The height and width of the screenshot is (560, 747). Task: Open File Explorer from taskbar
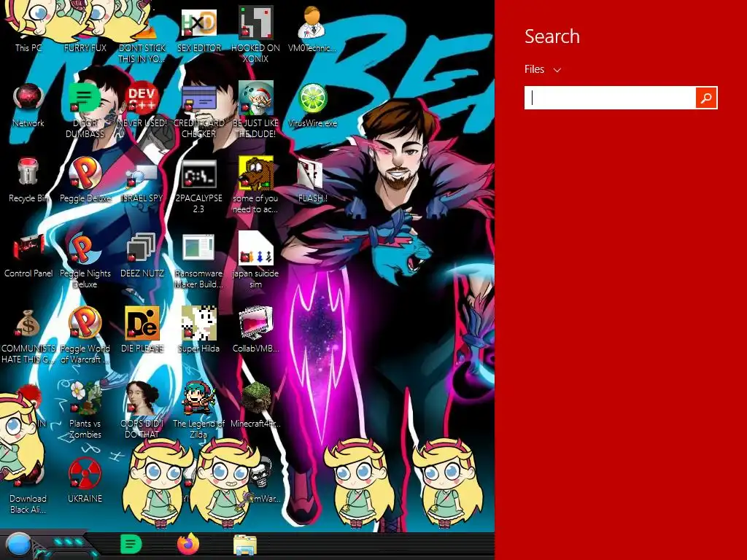tap(245, 545)
